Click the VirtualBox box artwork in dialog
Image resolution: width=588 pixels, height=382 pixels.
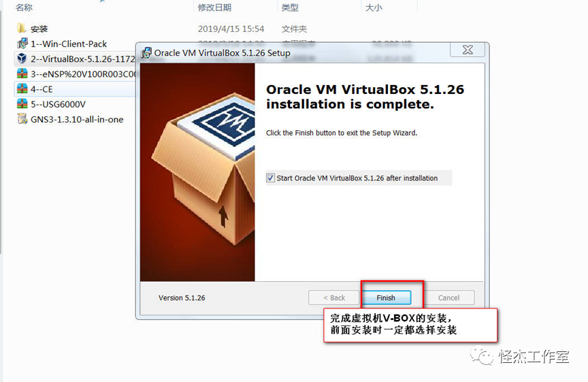(x=197, y=172)
